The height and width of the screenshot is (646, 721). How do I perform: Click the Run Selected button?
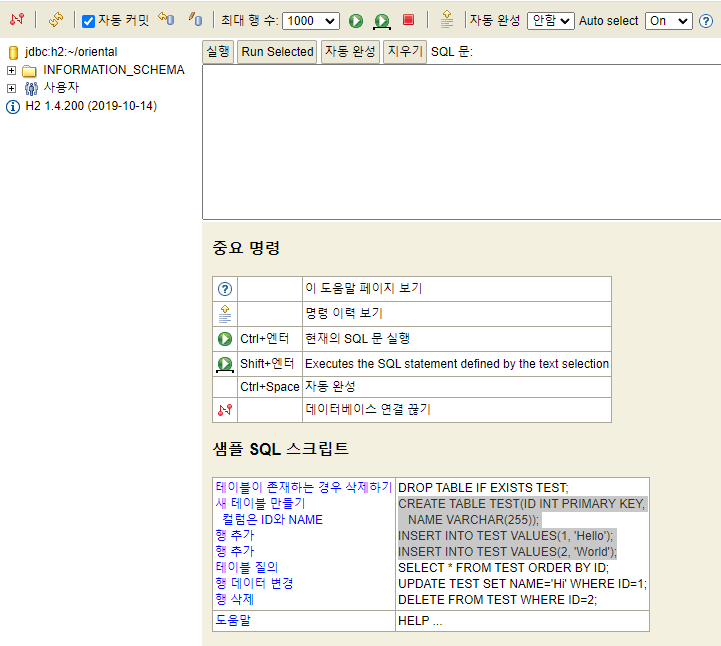[277, 51]
